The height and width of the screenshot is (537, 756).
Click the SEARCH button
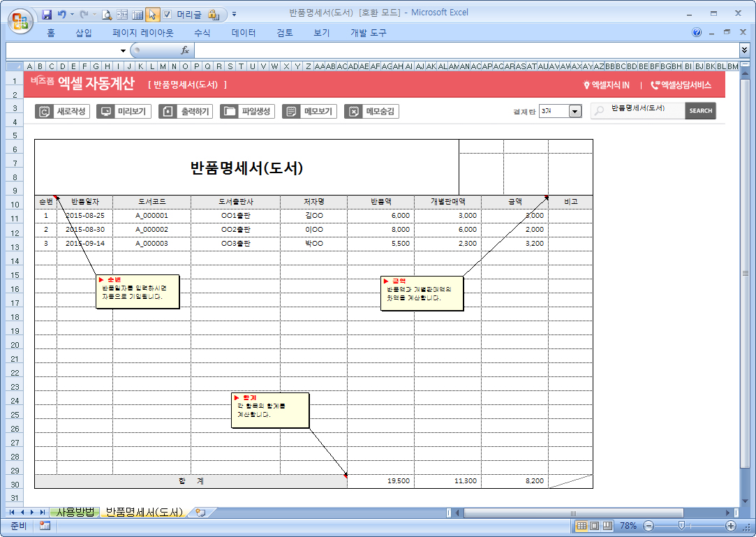coord(700,110)
